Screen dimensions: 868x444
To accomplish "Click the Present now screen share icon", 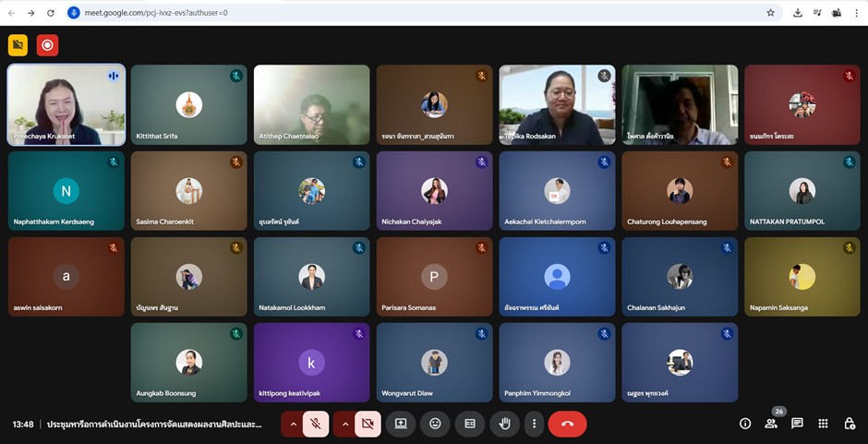I will tap(401, 424).
